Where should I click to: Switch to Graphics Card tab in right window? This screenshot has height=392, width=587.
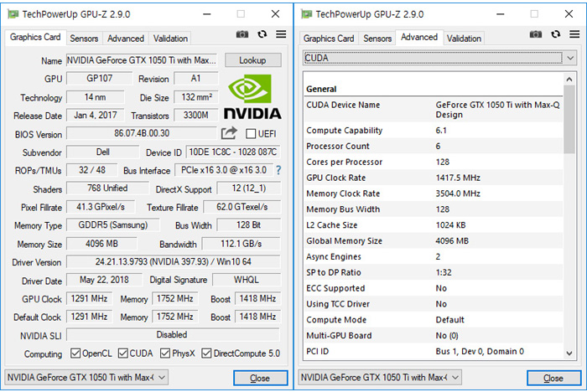(329, 39)
